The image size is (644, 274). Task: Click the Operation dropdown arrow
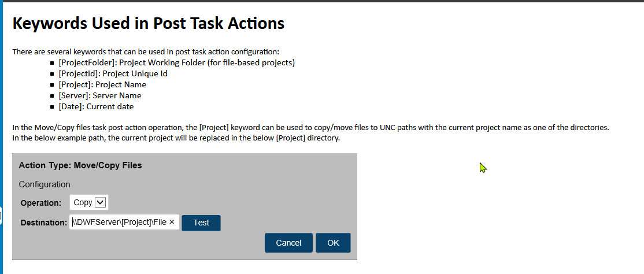pos(100,202)
